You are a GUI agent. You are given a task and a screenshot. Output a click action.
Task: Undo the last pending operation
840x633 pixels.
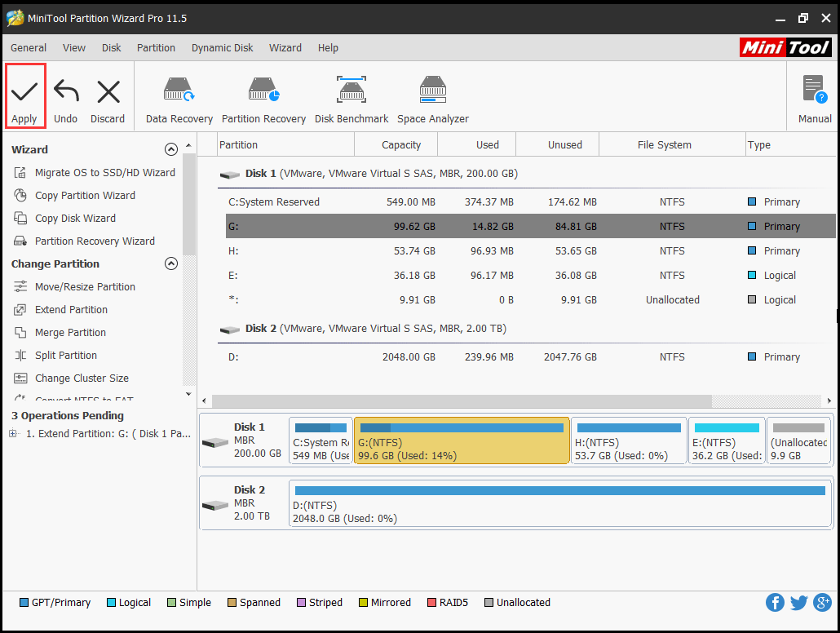[x=65, y=91]
